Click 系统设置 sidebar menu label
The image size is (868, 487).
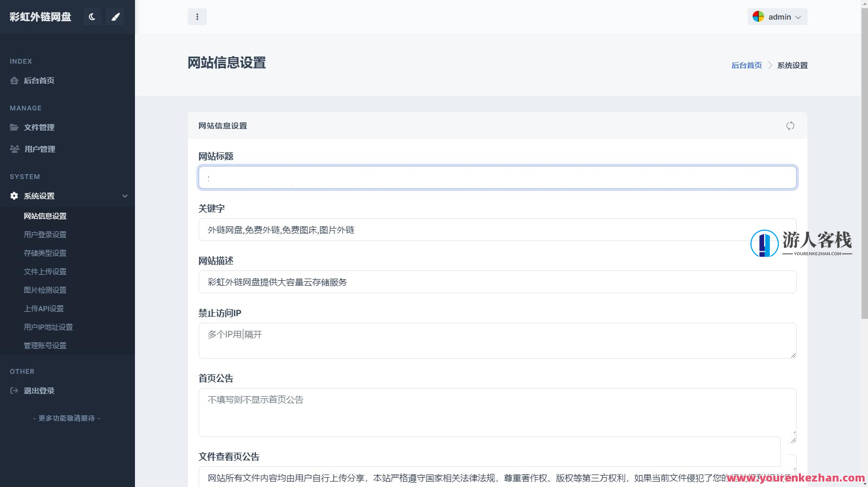pyautogui.click(x=39, y=196)
